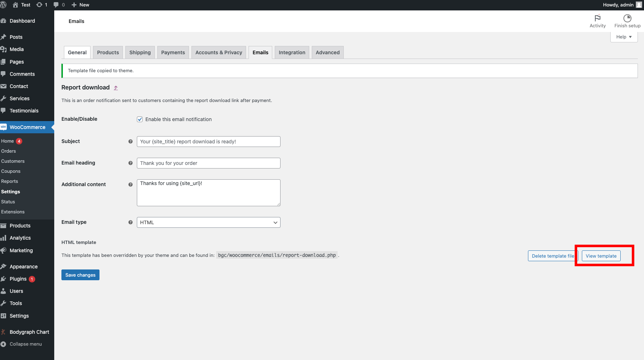Image resolution: width=644 pixels, height=360 pixels.
Task: Click the Delete template file button
Action: [553, 256]
